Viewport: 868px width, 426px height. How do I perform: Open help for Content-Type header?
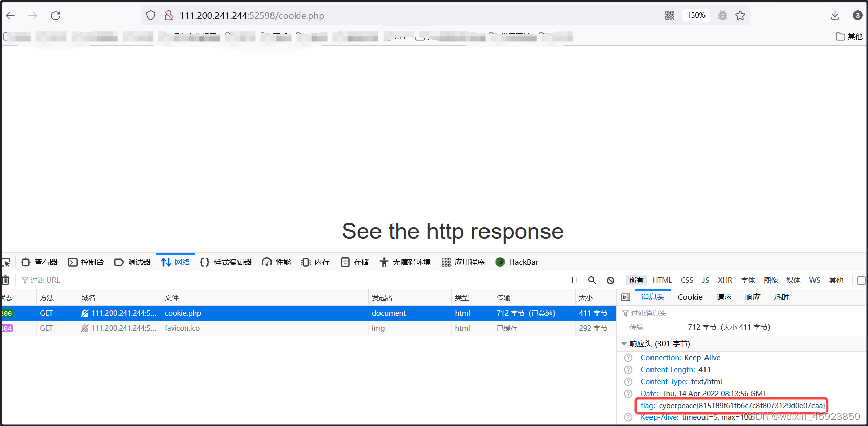(x=628, y=382)
